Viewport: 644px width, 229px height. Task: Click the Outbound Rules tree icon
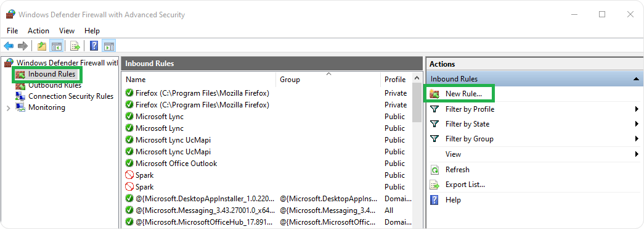[x=20, y=85]
